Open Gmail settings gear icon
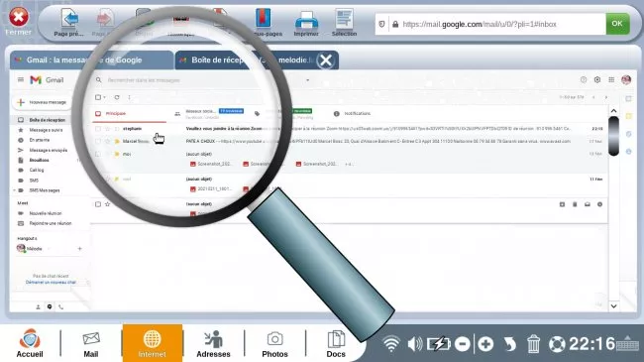This screenshot has width=644, height=362. coord(597,79)
